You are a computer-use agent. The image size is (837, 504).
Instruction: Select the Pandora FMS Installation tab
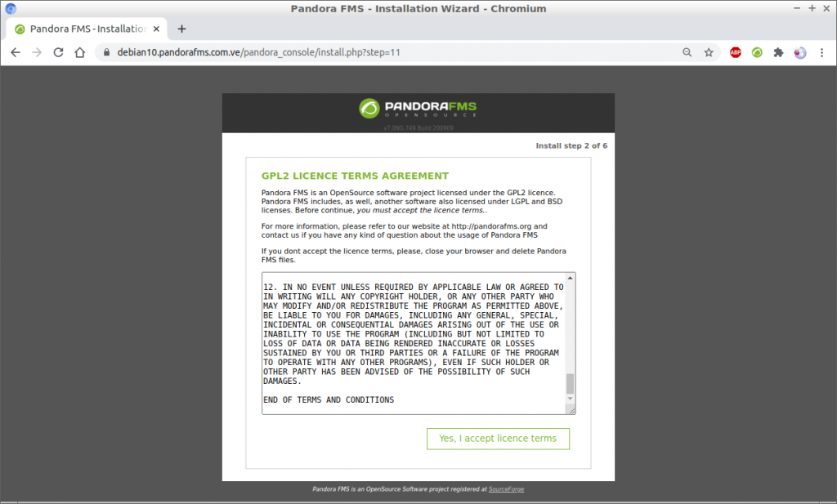pyautogui.click(x=87, y=29)
